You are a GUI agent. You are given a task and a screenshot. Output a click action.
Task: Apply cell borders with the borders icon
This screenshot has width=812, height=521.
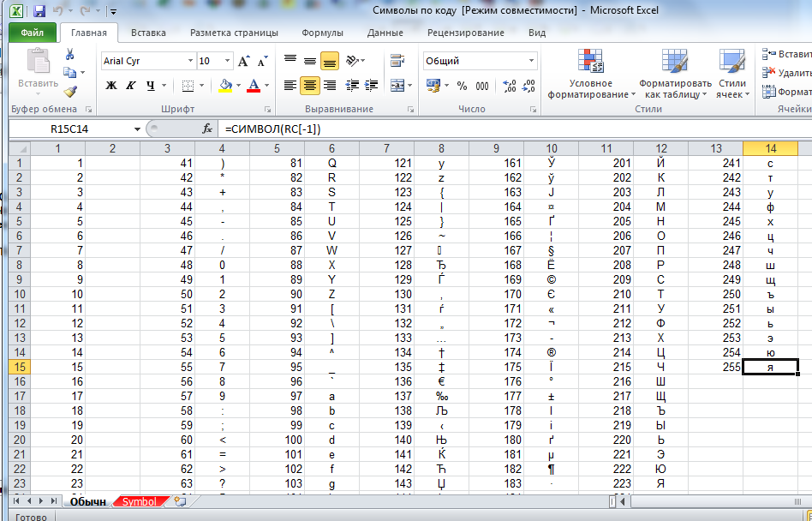pyautogui.click(x=188, y=86)
